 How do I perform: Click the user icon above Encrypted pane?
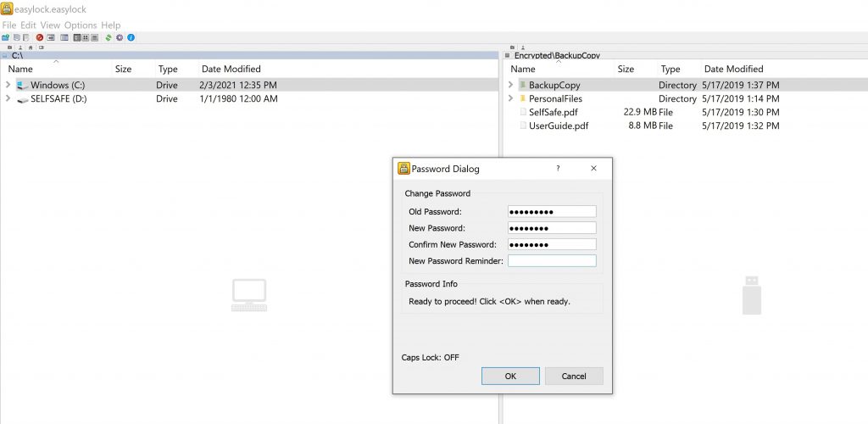click(522, 47)
